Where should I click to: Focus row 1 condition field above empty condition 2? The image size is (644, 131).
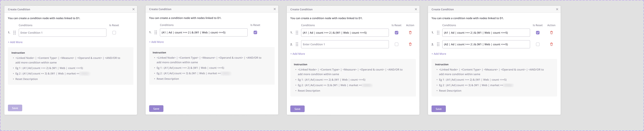coord(345,33)
